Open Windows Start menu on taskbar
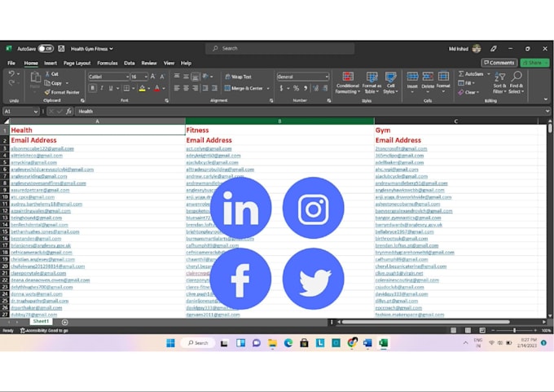This screenshot has height=392, width=554. click(170, 343)
